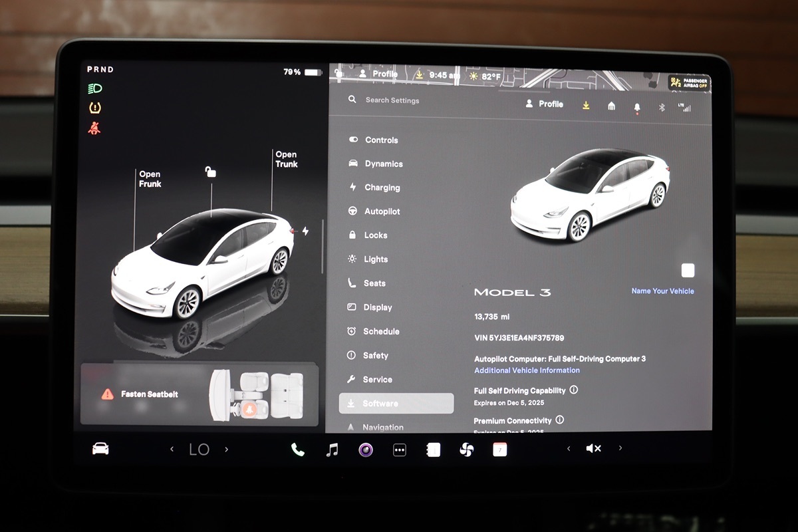The width and height of the screenshot is (798, 532).
Task: Tap the Bluetooth icon in settings header
Action: [662, 107]
